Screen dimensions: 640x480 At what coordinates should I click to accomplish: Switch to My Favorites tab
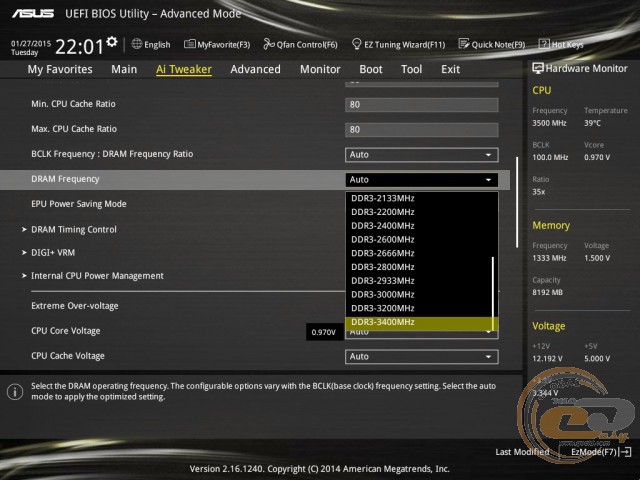[x=60, y=69]
